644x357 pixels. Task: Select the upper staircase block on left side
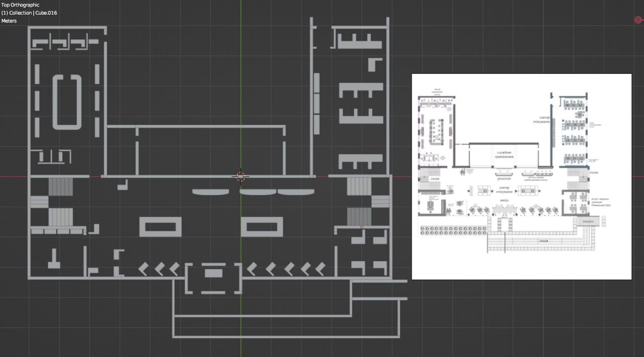[x=61, y=187]
